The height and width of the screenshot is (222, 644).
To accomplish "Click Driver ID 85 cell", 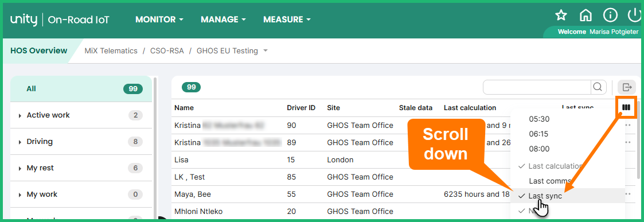I will pos(291,177).
